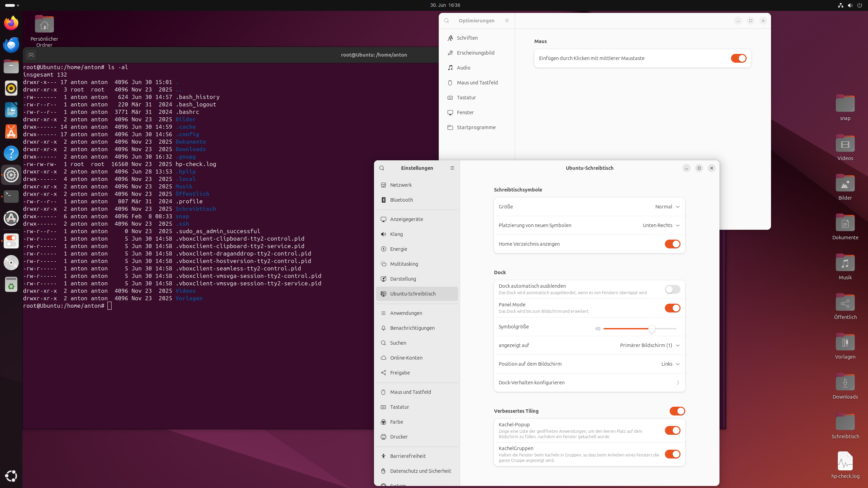Image resolution: width=868 pixels, height=488 pixels.
Task: Click the network icon in the top bar
Action: coord(841,5)
